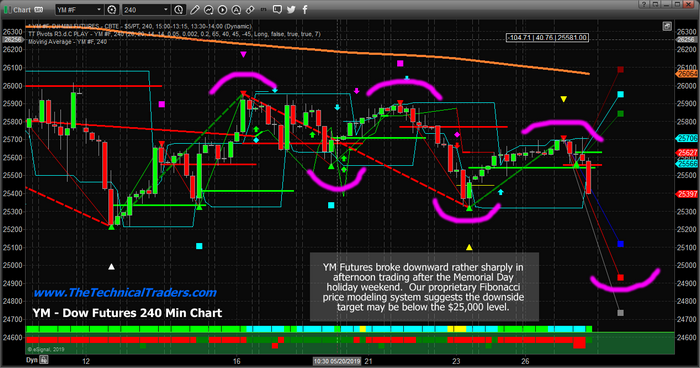This screenshot has height=368, width=700.
Task: Share chart via Facebook icon
Action: 305,9
